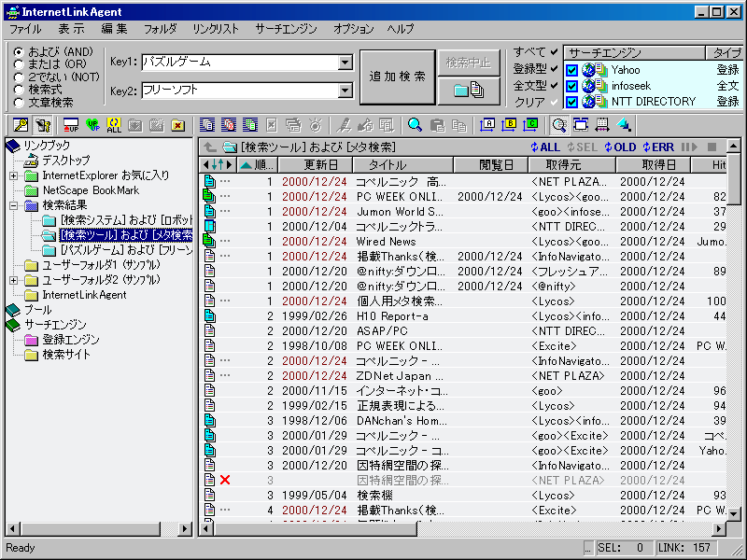747x560 pixels.
Task: Open the リンクリスト menu
Action: point(216,29)
